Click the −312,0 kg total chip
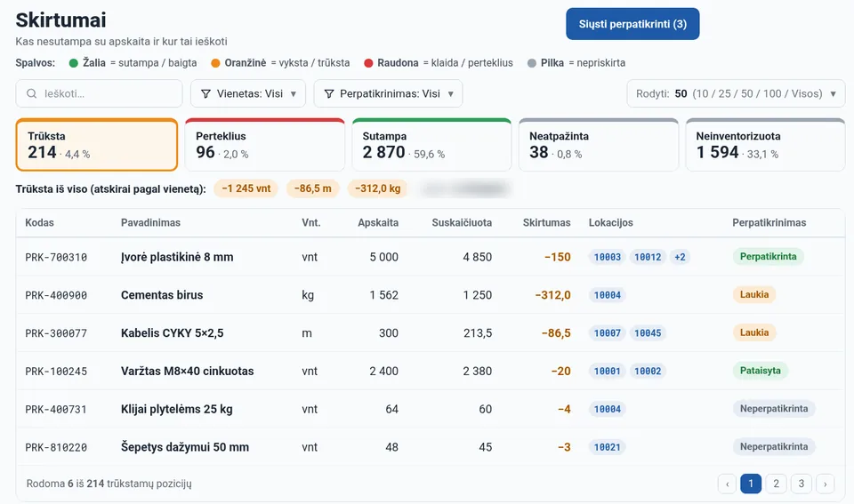854x504 pixels. [x=377, y=188]
